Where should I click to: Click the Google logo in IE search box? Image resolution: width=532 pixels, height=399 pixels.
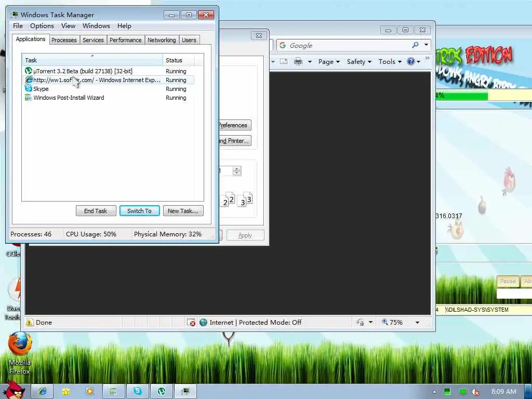click(282, 45)
